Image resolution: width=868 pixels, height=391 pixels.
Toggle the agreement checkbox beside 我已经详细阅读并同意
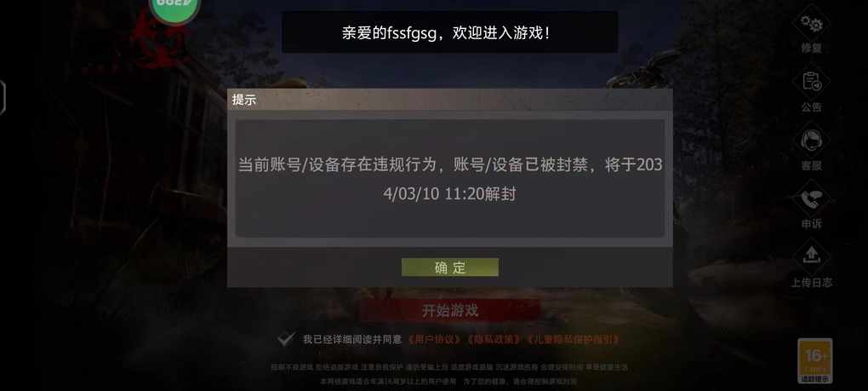[286, 339]
